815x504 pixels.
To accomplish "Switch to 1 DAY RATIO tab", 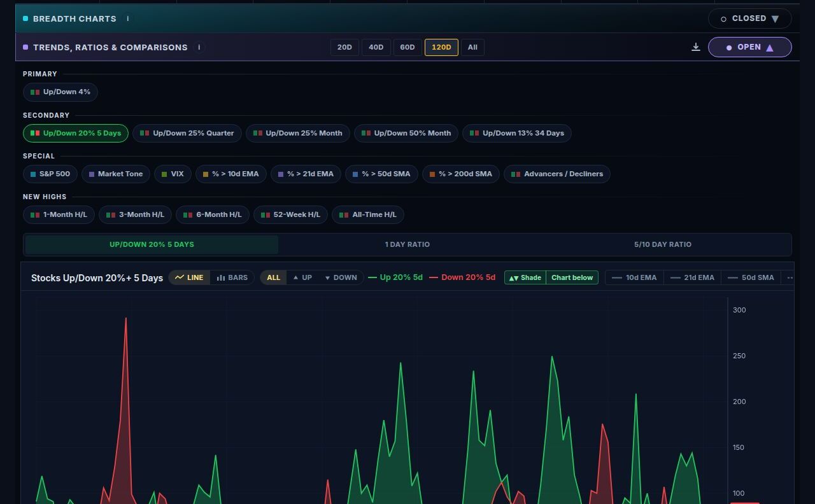I will pyautogui.click(x=407, y=244).
